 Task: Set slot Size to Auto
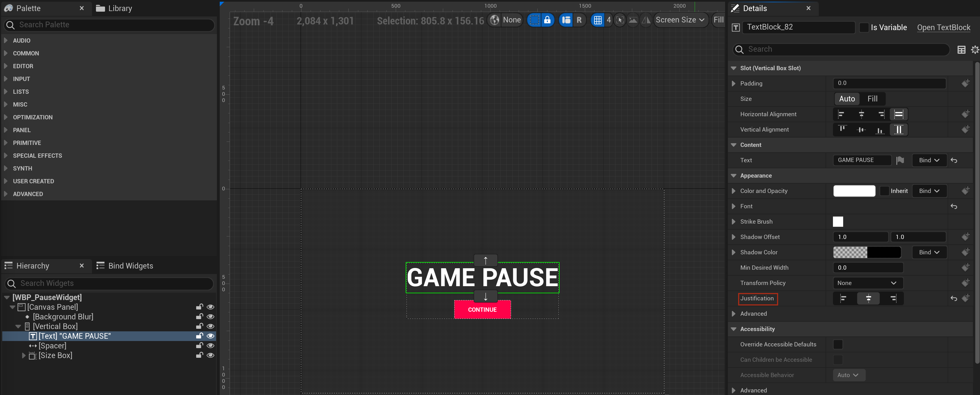click(x=847, y=99)
